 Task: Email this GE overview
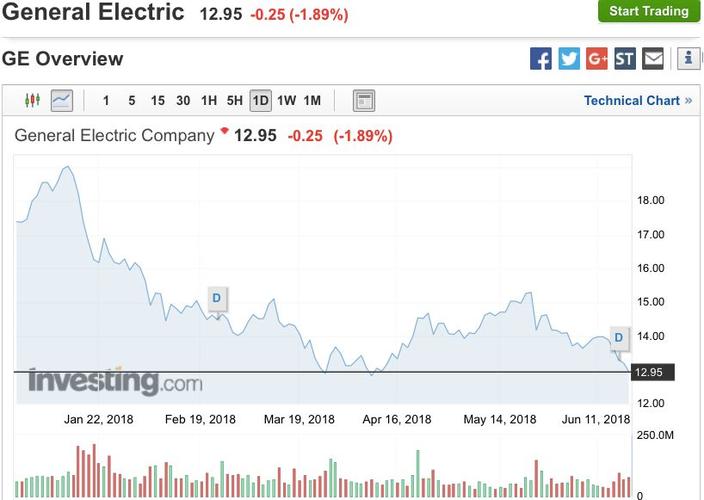click(653, 59)
